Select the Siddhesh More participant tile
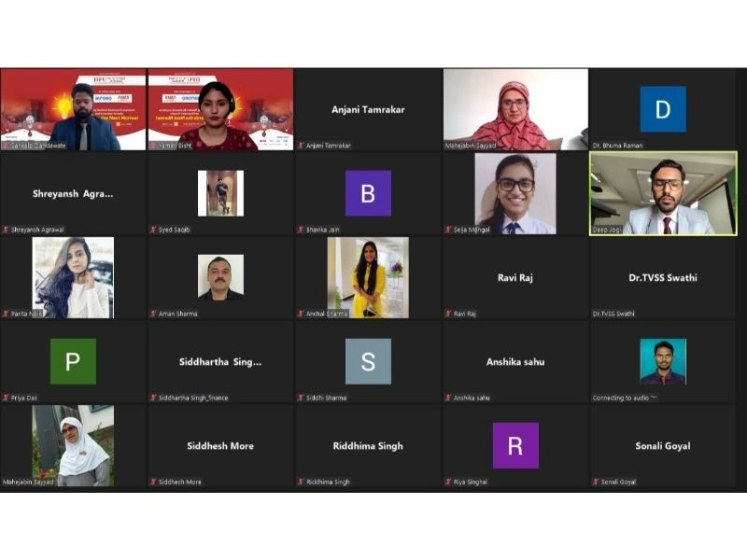 click(220, 446)
